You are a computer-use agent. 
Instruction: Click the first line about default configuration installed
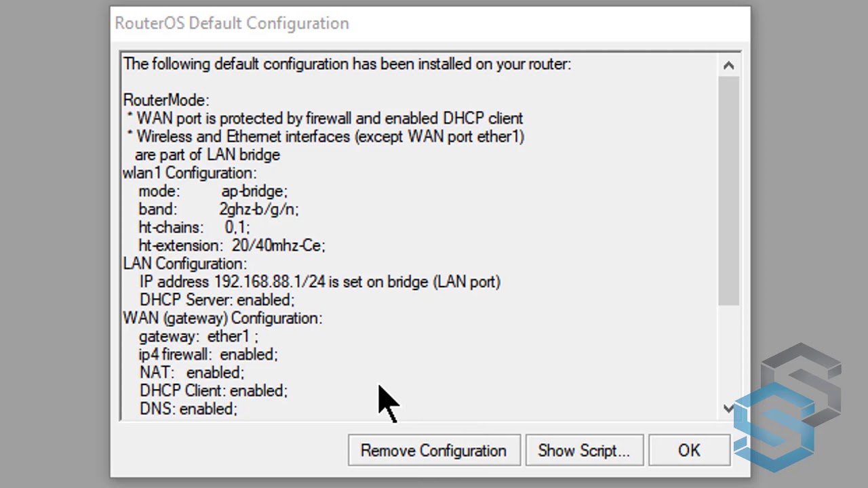click(347, 64)
